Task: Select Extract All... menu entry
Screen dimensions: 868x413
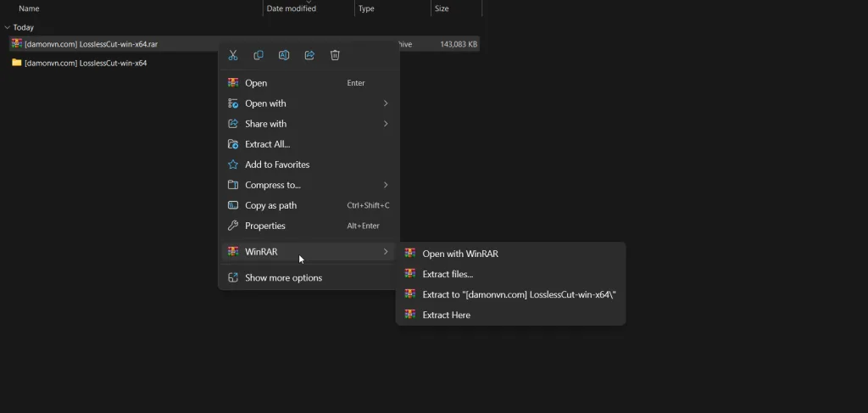Action: point(267,144)
